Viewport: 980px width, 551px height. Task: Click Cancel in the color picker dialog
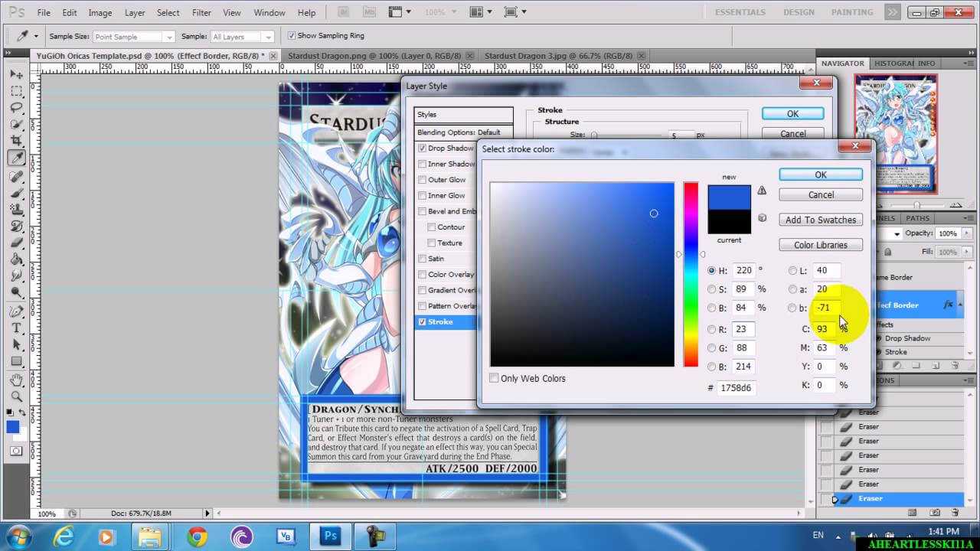pos(821,195)
